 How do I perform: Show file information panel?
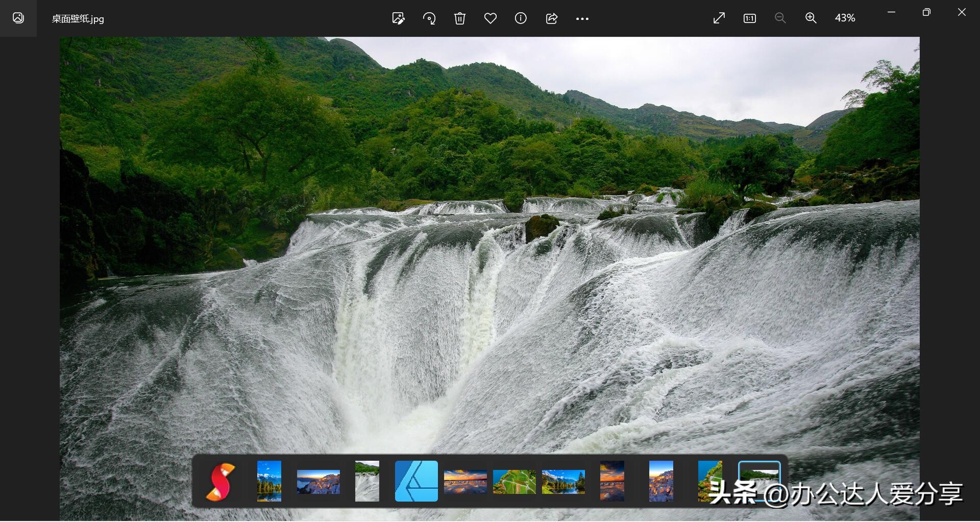[521, 18]
